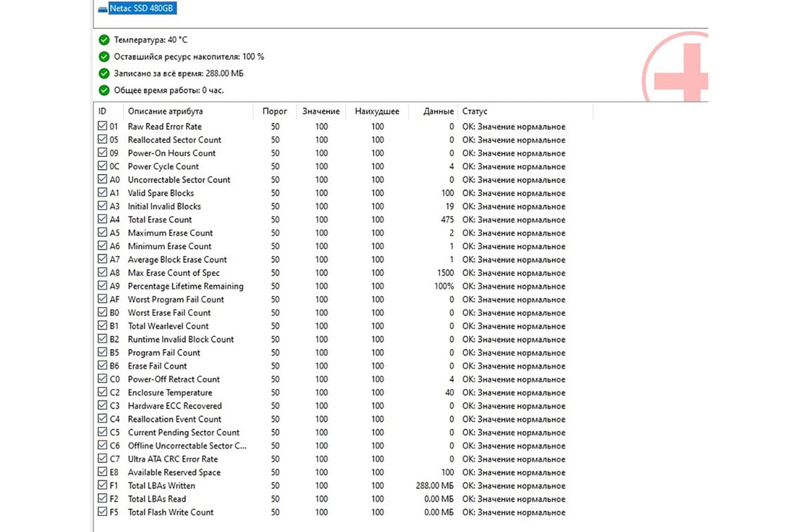Screen dimensions: 799x532
Task: Select the 'Max Erase Count of Spec' row
Action: coord(332,273)
